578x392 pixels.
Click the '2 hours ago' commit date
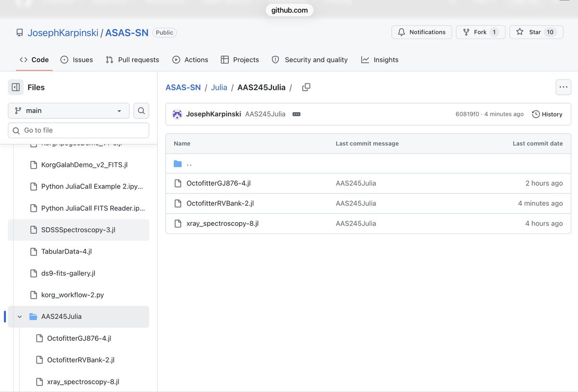pyautogui.click(x=544, y=183)
